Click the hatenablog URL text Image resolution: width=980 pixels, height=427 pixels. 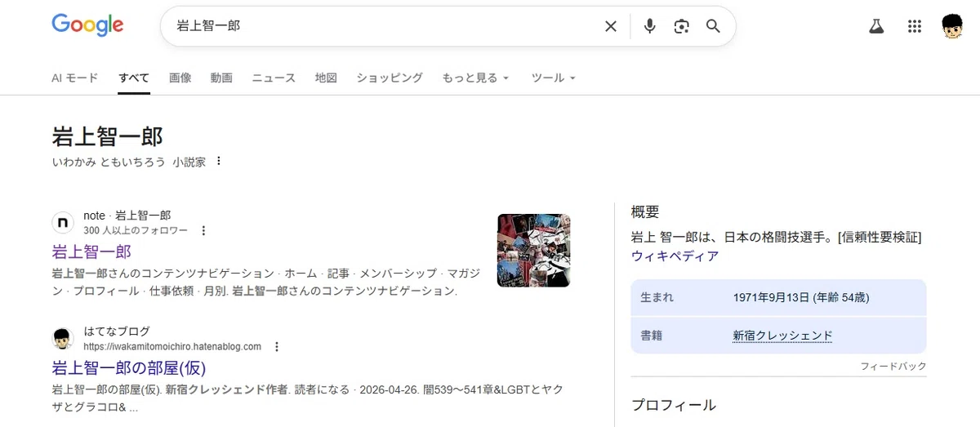coord(172,347)
